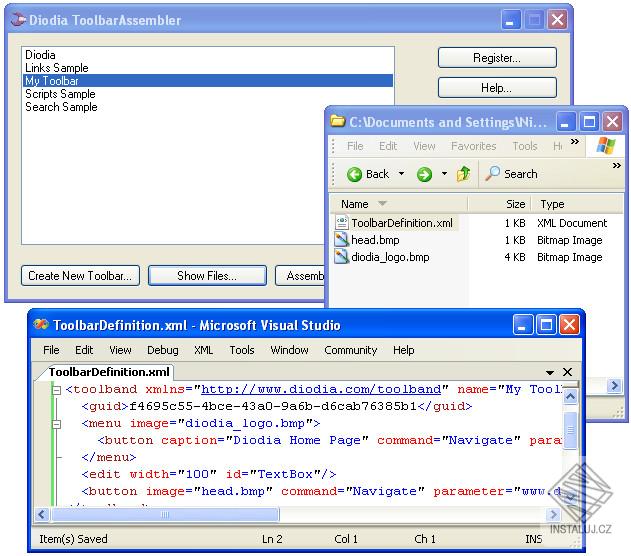Click Size column header in Explorer
Image resolution: width=631 pixels, height=556 pixels.
point(499,204)
